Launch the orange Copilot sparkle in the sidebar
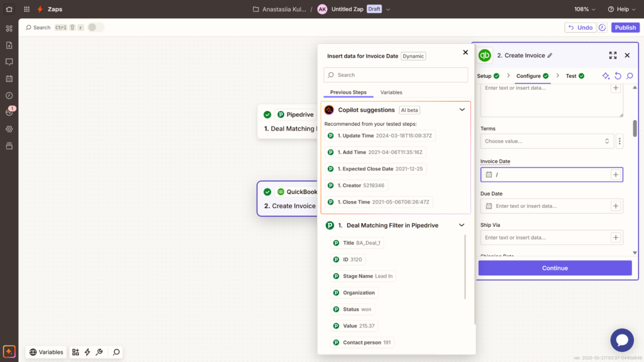644x362 pixels. (9, 352)
